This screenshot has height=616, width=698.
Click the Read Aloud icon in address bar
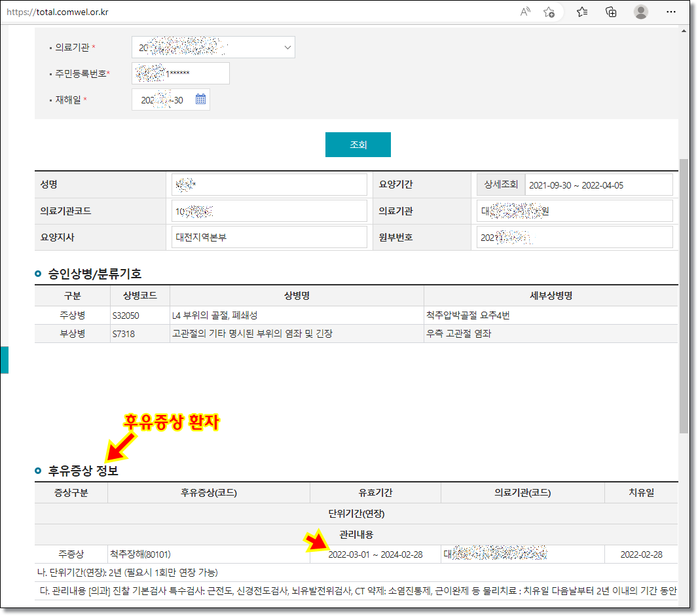click(x=525, y=12)
